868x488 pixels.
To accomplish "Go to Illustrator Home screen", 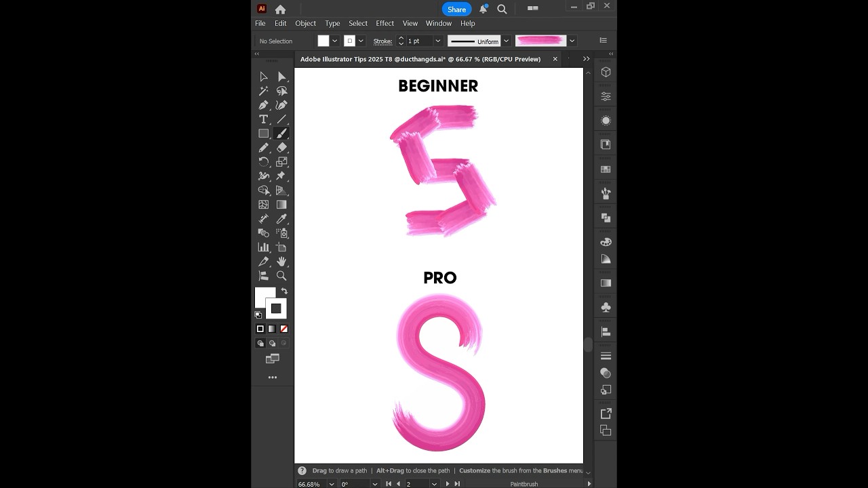I will tap(280, 9).
